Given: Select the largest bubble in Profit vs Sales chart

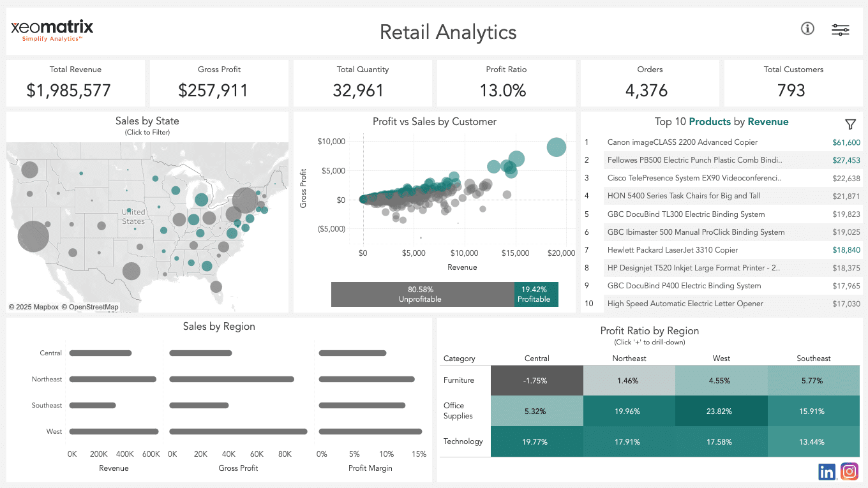Looking at the screenshot, I should 556,147.
